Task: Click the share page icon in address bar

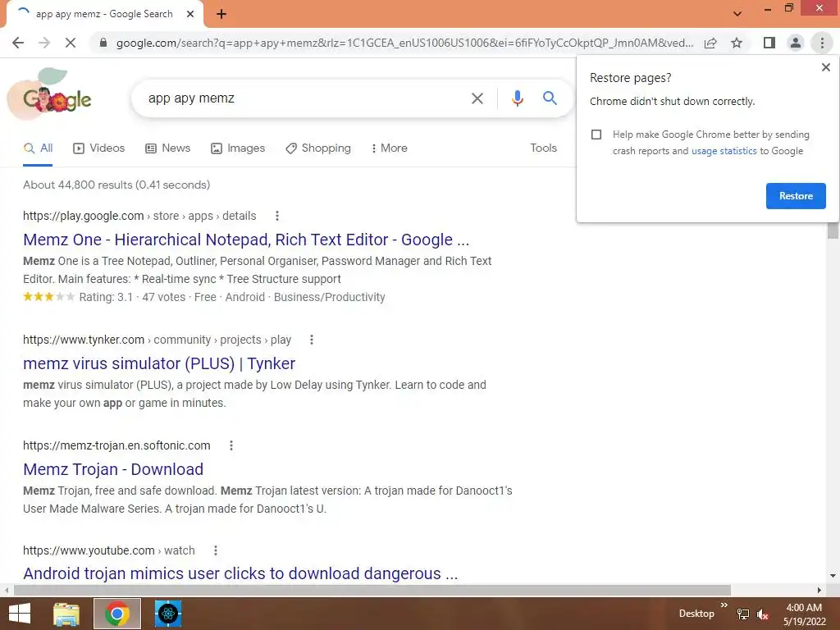Action: tap(710, 43)
